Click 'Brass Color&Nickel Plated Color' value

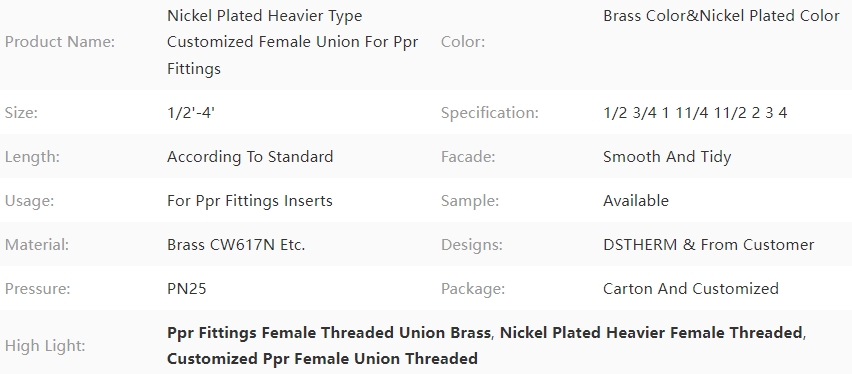722,16
